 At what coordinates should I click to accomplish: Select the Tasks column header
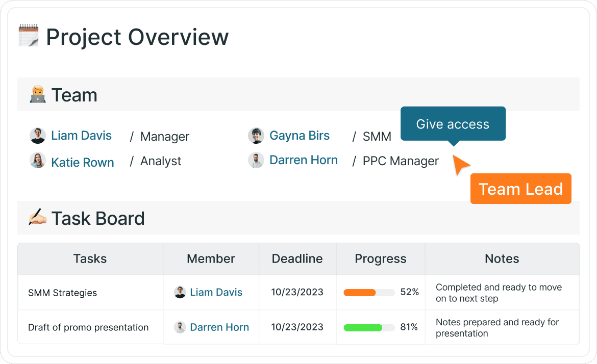tap(90, 258)
